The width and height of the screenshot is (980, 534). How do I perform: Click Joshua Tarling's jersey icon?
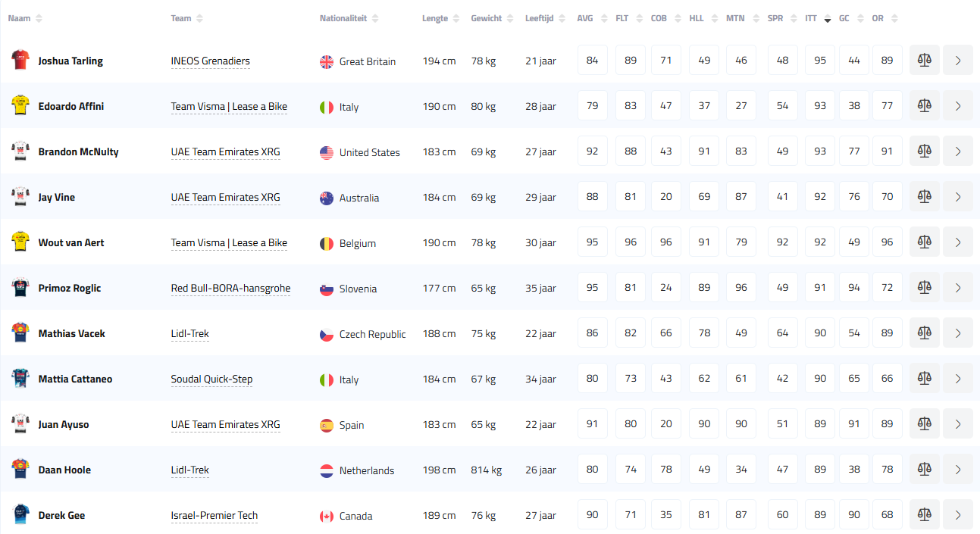[20, 61]
